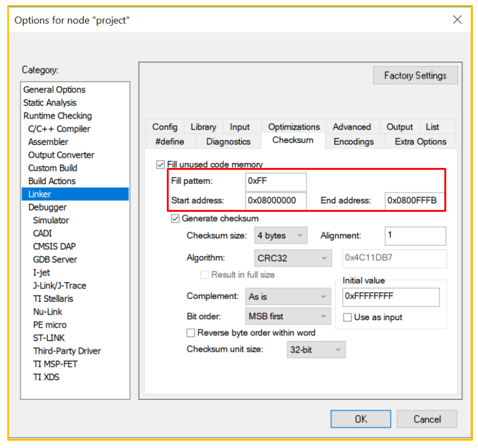Click the Fill pattern input field
This screenshot has height=448, width=478.
point(276,181)
